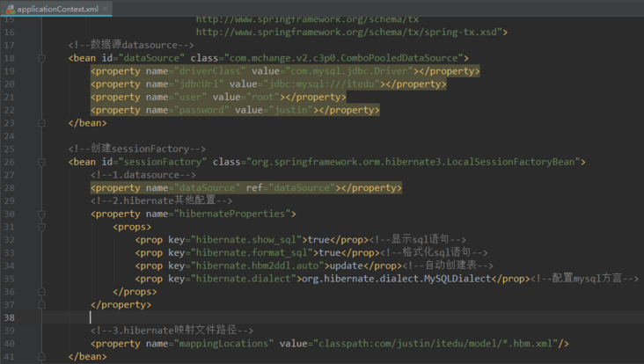Click the 1.datasource comment on line 27

(x=143, y=175)
